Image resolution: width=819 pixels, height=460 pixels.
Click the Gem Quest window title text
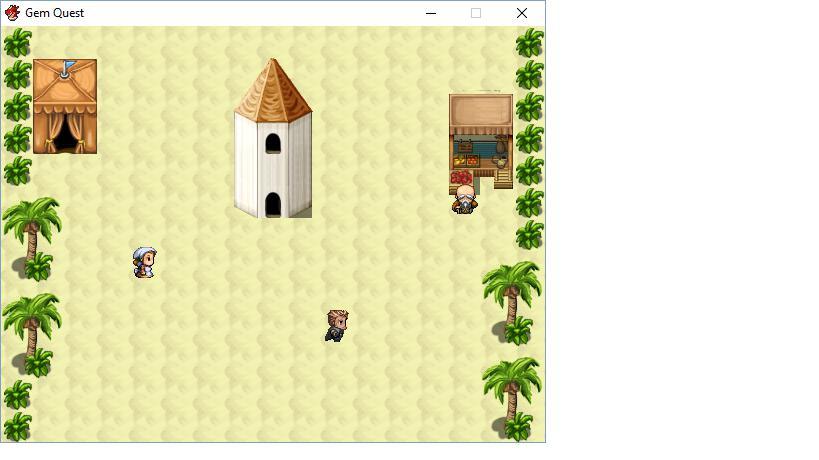pos(54,13)
